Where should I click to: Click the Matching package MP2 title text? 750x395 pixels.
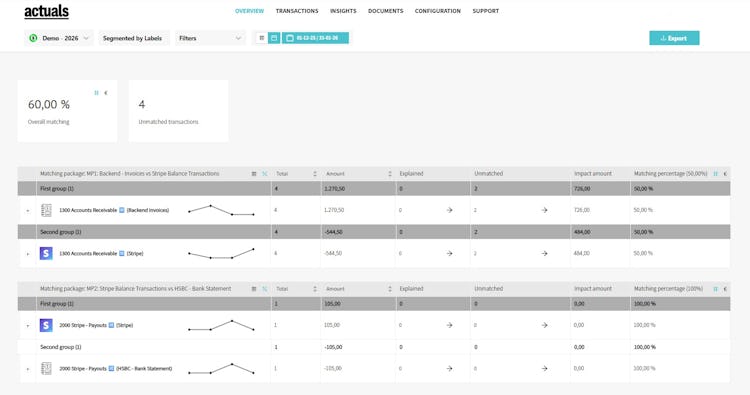pos(135,289)
